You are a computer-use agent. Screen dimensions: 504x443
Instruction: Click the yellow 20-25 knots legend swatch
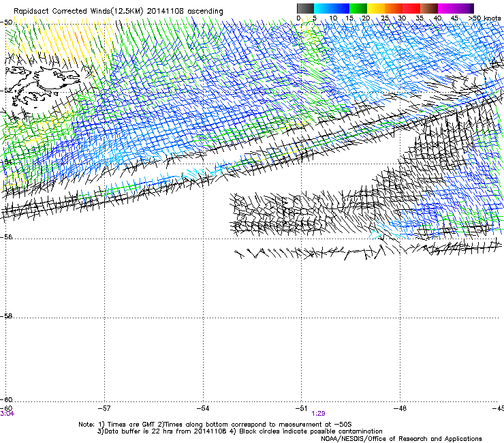coord(376,8)
